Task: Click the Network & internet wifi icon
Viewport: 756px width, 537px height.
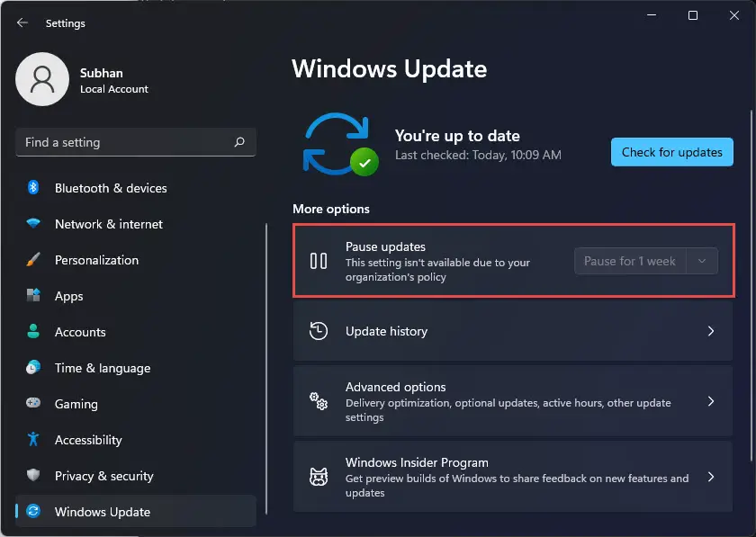Action: point(33,223)
